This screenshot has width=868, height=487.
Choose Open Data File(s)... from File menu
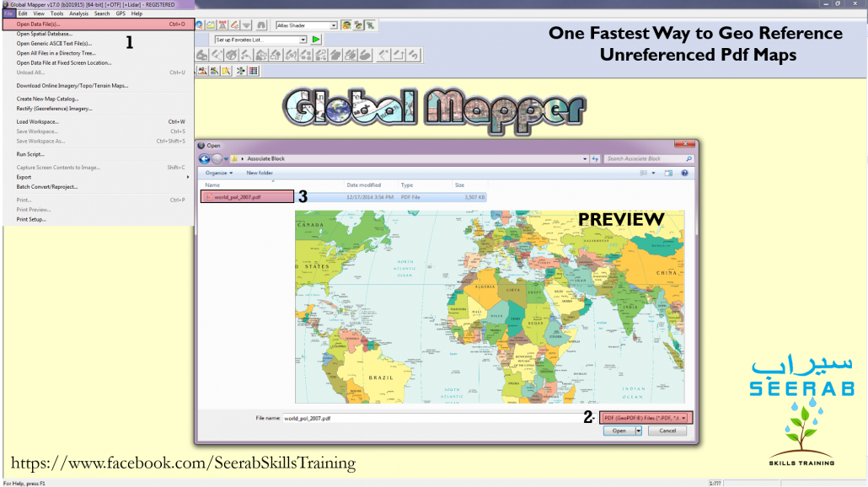[x=99, y=24]
